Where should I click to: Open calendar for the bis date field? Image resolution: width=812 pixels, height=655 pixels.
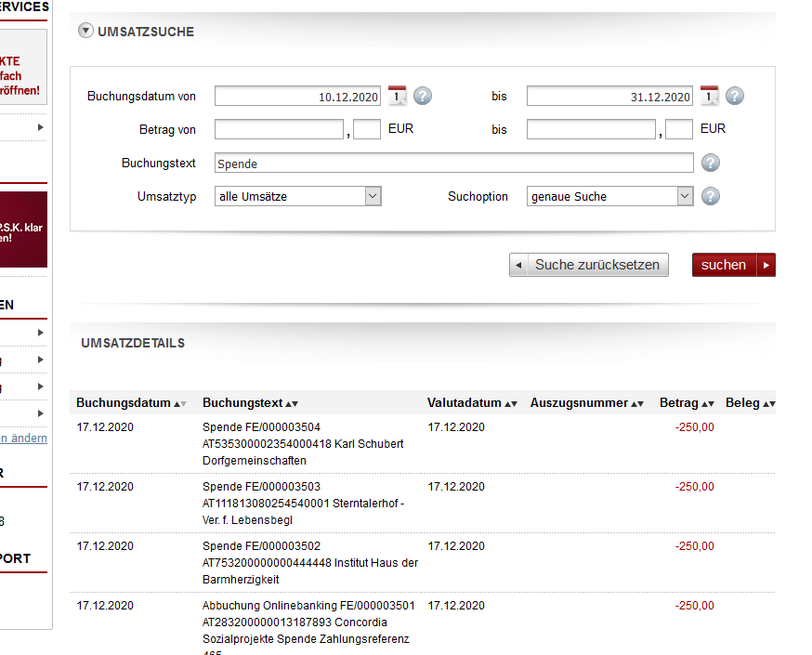710,96
